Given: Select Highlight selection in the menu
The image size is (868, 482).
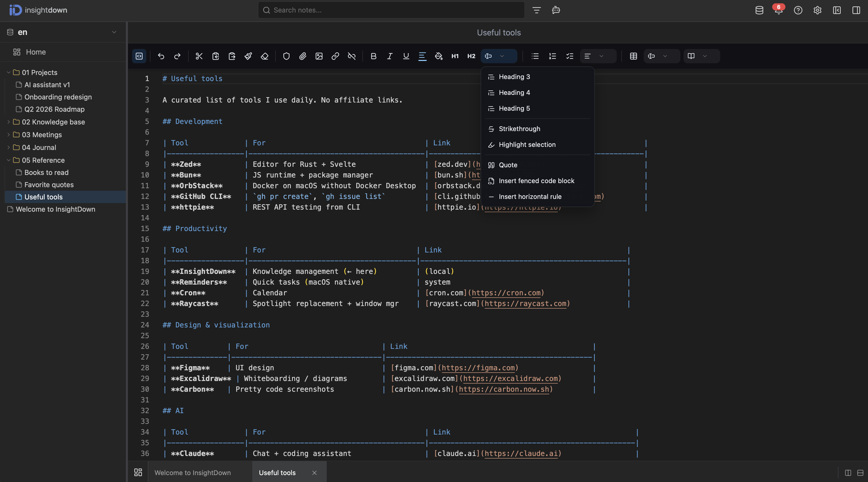Looking at the screenshot, I should pos(537,145).
